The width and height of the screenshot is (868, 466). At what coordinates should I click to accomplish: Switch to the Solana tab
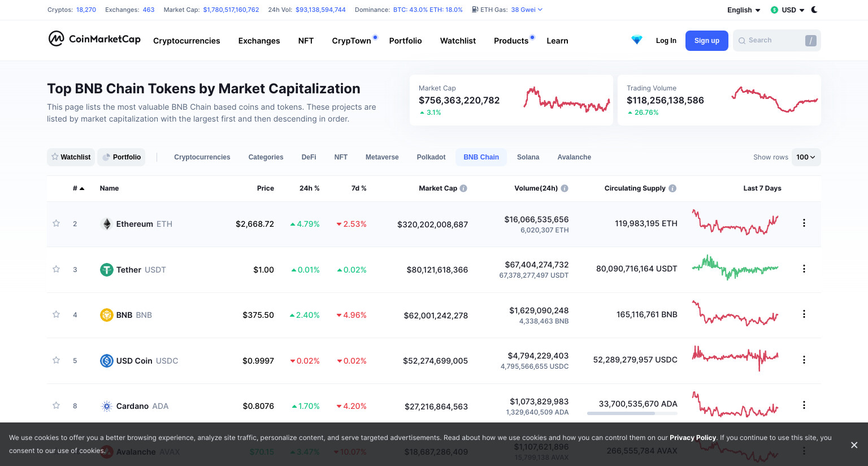[528, 157]
